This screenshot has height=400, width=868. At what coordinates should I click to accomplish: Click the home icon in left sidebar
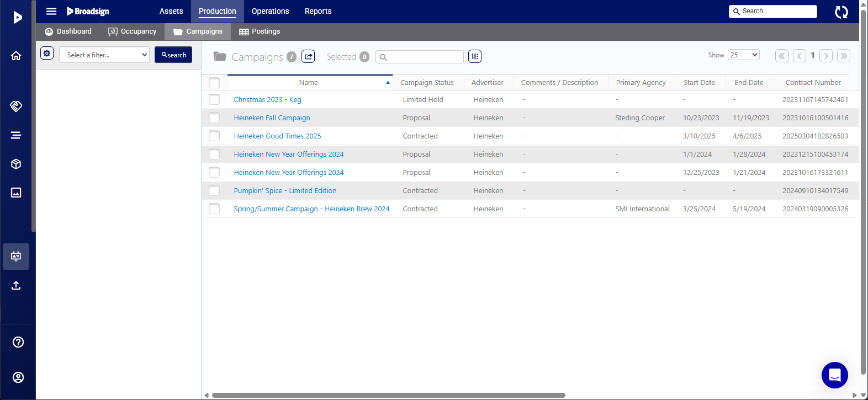[x=16, y=56]
